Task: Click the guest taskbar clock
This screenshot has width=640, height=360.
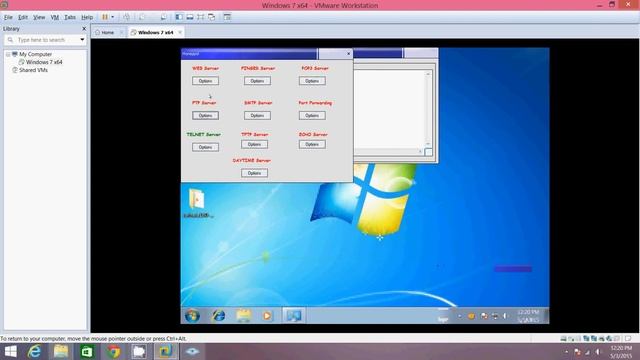Action: 528,316
